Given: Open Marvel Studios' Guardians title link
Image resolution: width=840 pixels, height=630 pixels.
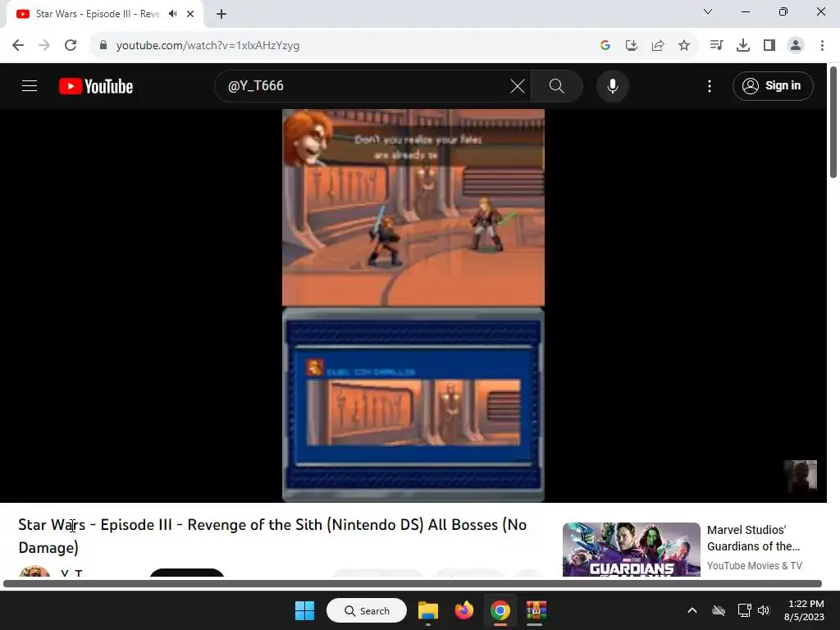Looking at the screenshot, I should coord(753,538).
